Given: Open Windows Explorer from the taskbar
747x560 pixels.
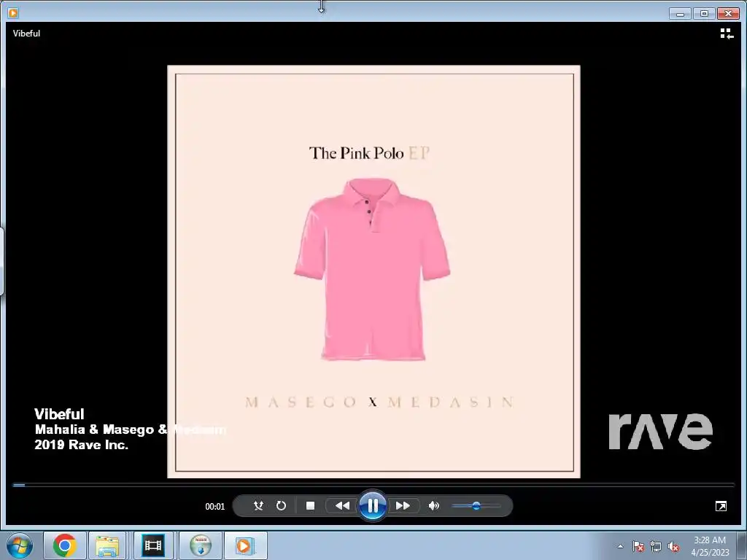Looking at the screenshot, I should click(x=108, y=545).
